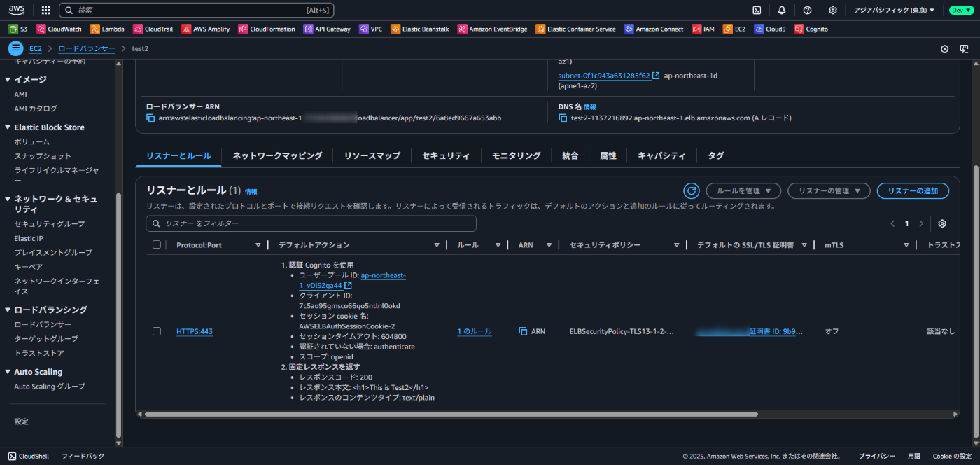
Task: Open notifications bell icon
Action: [782, 10]
